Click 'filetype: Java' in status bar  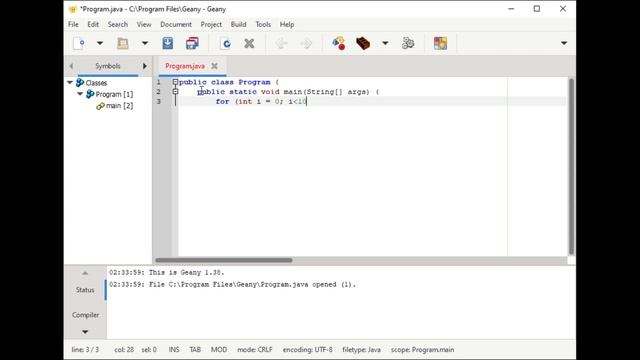(x=361, y=350)
